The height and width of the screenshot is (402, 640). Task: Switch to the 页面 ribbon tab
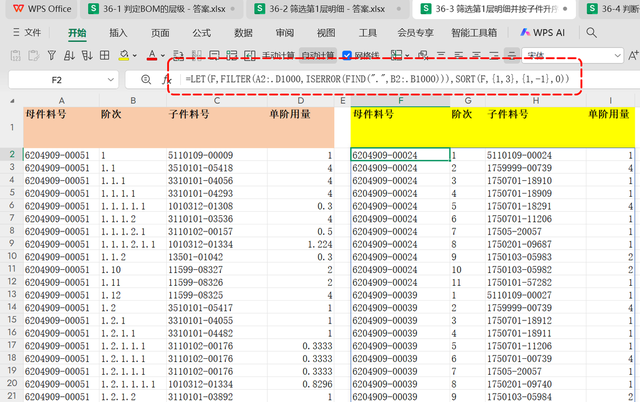(160, 33)
